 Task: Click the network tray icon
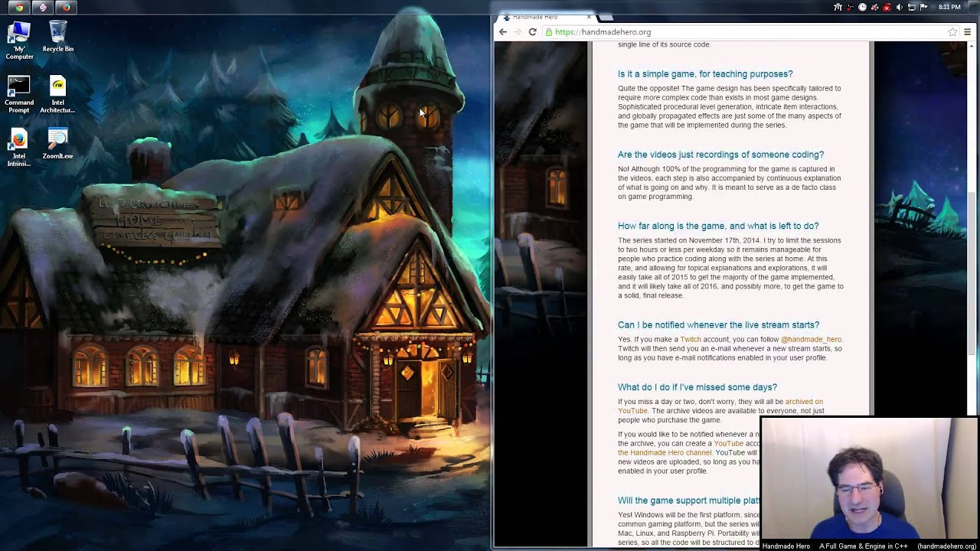(x=911, y=7)
